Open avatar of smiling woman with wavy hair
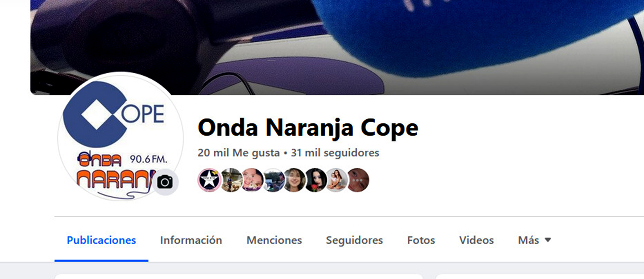The width and height of the screenshot is (644, 279). tap(294, 180)
